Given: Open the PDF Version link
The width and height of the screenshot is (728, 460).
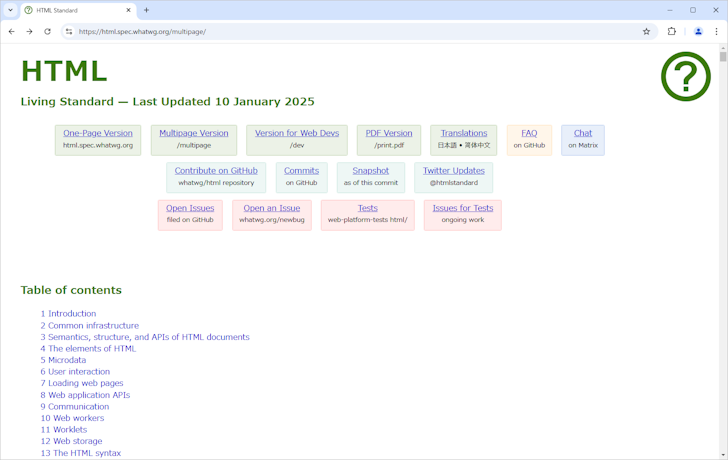Looking at the screenshot, I should (x=388, y=133).
